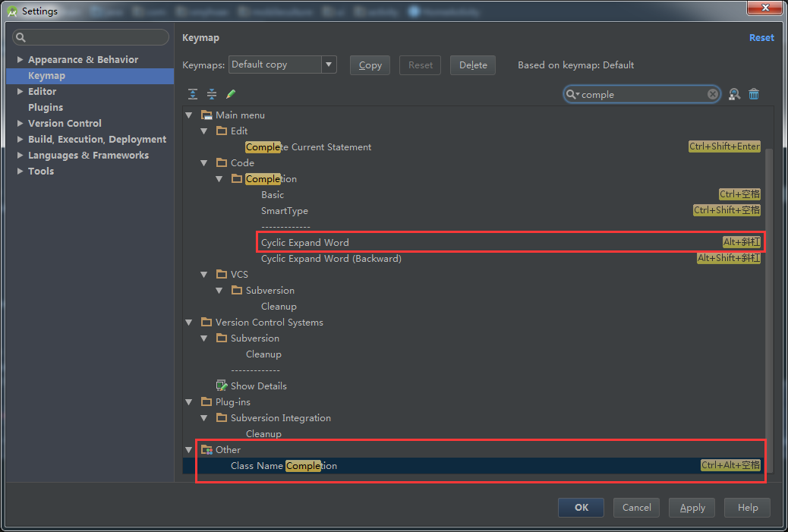788x532 pixels.
Task: Collapse the Edit tree node arrow
Action: click(204, 131)
